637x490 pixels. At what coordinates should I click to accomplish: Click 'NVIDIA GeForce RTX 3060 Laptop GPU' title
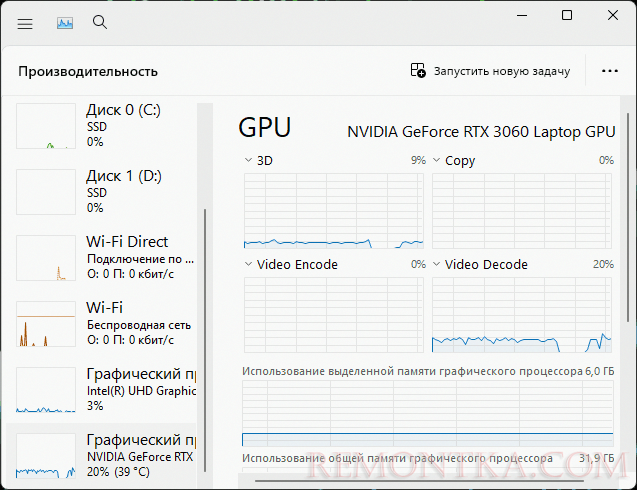(x=481, y=132)
